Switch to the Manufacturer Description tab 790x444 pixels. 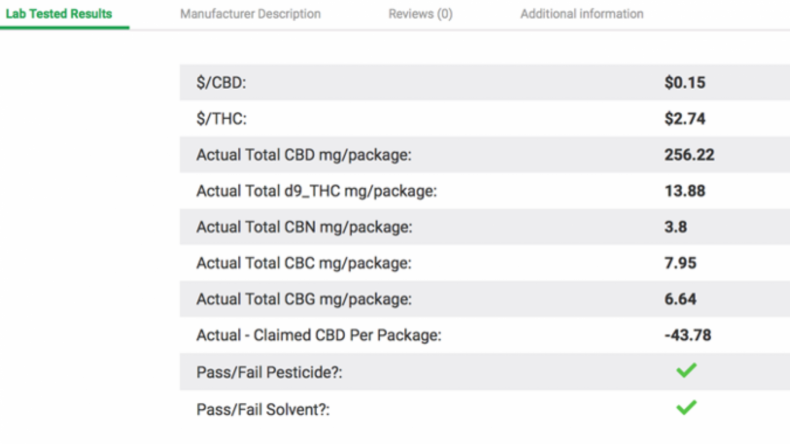pos(250,14)
